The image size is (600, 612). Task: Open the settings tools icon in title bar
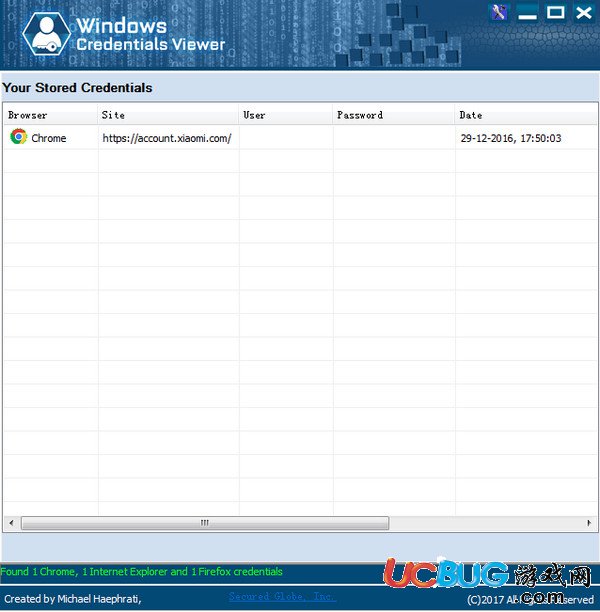[x=499, y=12]
